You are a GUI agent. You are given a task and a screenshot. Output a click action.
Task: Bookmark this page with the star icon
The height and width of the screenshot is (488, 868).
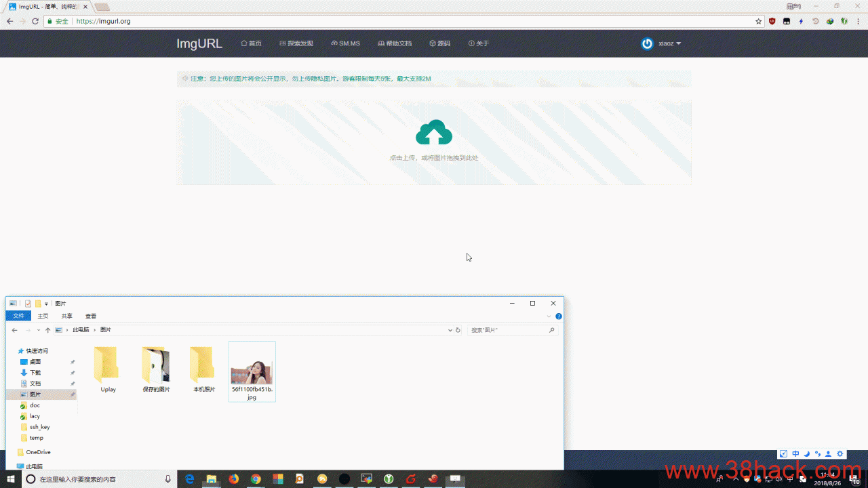point(759,21)
